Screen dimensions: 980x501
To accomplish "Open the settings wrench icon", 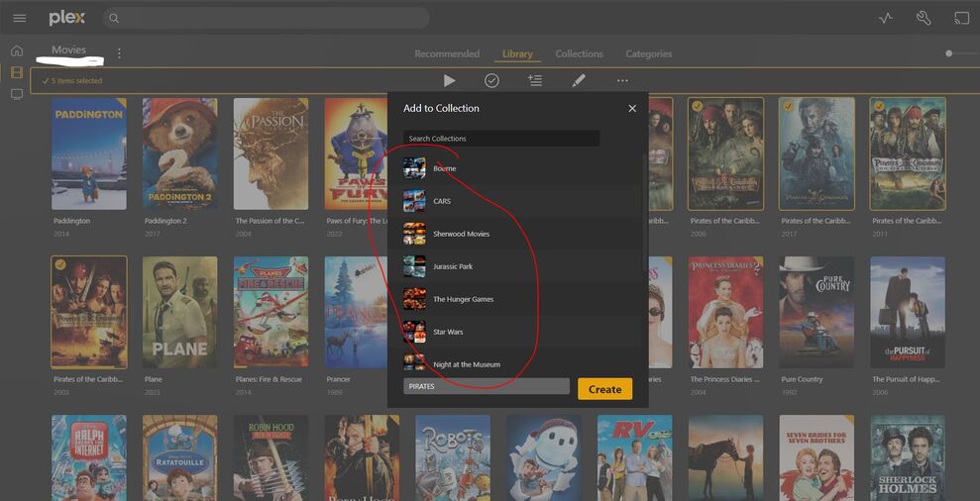I will (924, 18).
